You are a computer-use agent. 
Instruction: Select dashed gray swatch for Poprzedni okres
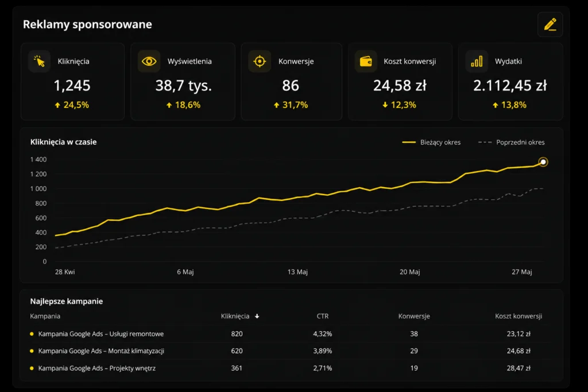pyautogui.click(x=485, y=142)
